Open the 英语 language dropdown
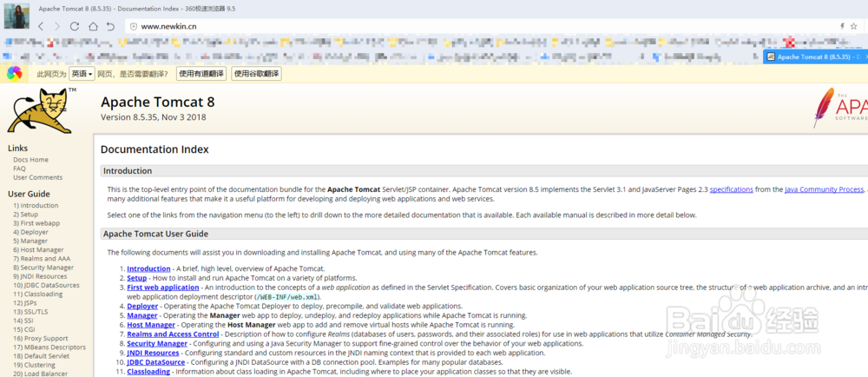This screenshot has width=868, height=377. pyautogui.click(x=82, y=74)
